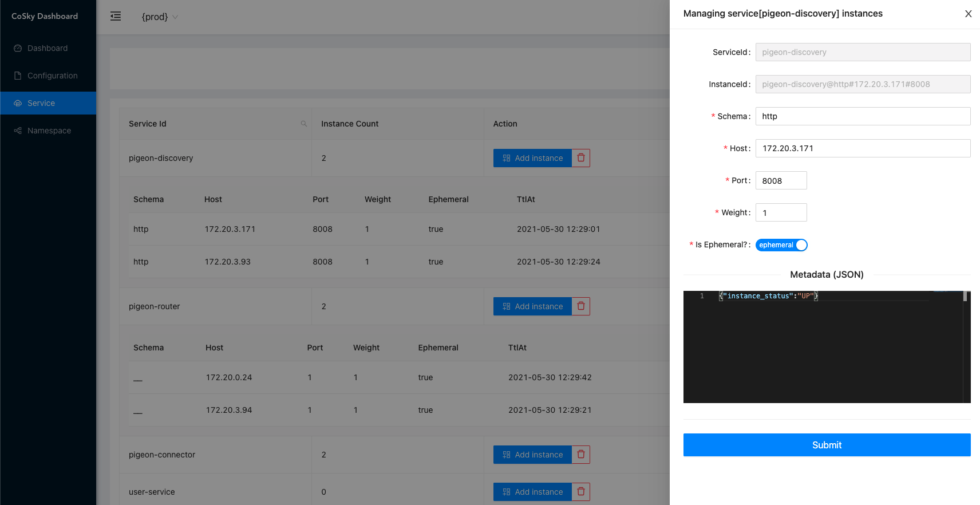The image size is (980, 505).
Task: Click host 172.20.3.93 in instance table
Action: click(x=228, y=262)
